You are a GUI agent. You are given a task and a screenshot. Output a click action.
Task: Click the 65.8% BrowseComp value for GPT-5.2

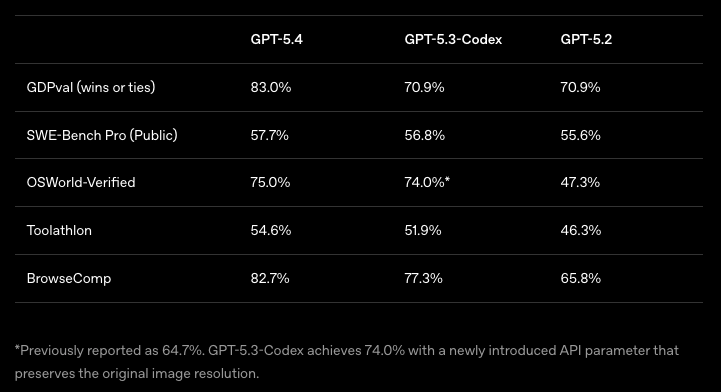[x=581, y=278]
